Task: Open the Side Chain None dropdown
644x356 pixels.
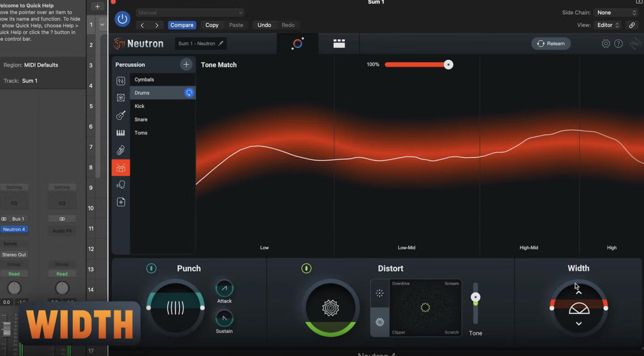Action: 616,13
